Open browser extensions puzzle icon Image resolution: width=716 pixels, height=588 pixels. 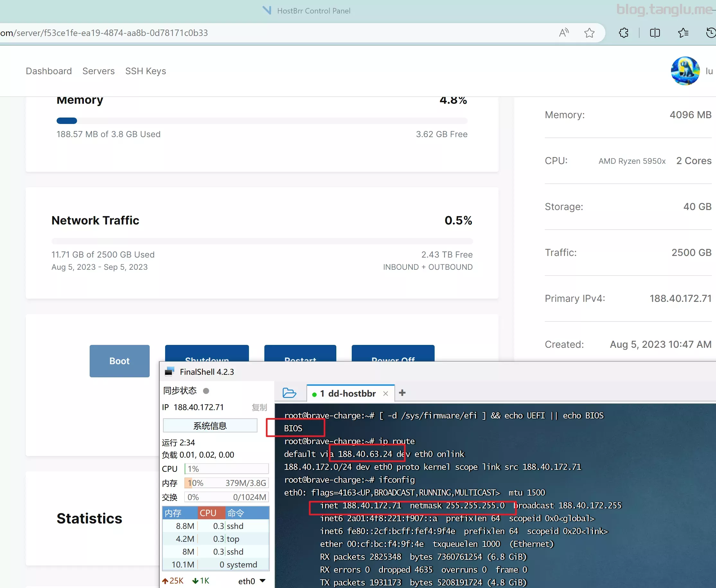pos(623,33)
